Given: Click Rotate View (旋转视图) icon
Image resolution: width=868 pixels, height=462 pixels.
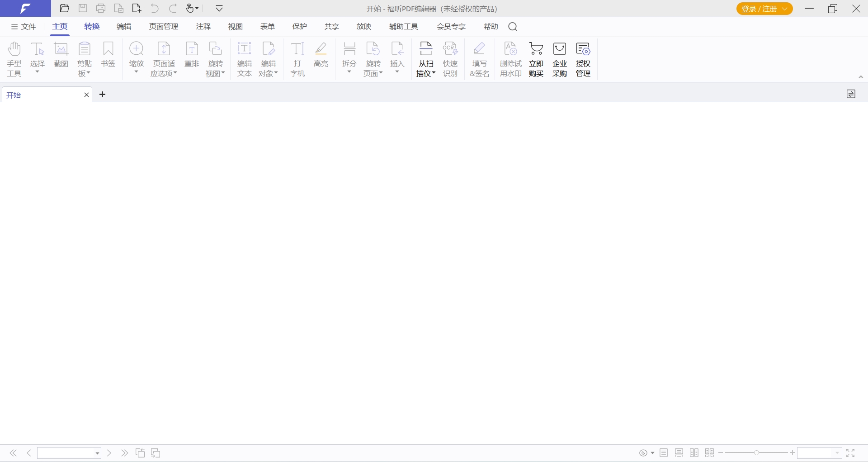Looking at the screenshot, I should coord(216,48).
